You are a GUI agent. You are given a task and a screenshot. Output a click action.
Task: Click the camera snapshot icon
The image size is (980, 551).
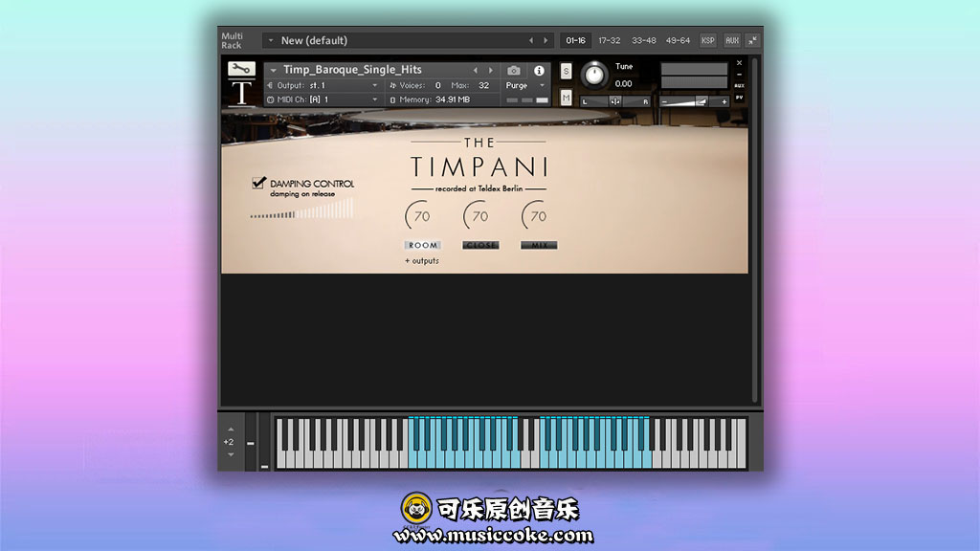coord(513,71)
